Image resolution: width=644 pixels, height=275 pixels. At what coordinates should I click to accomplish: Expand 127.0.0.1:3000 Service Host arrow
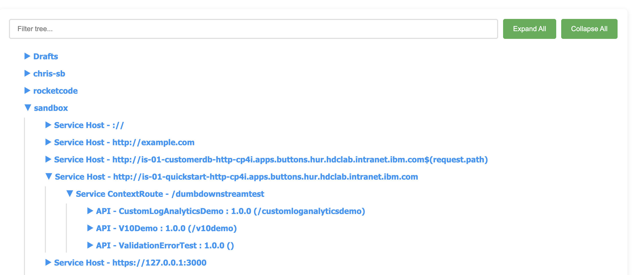click(48, 262)
